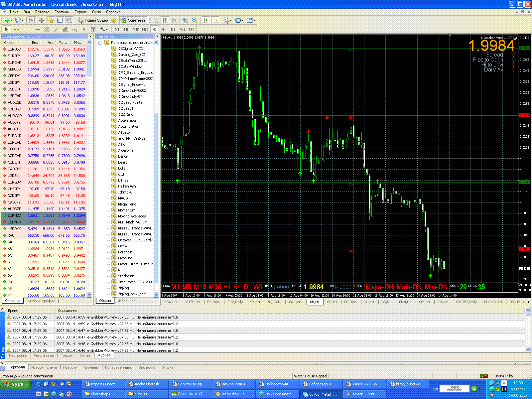Viewport: 532px width, 399px height.
Task: Toggle the Terminal window icon
Action: coord(60,20)
